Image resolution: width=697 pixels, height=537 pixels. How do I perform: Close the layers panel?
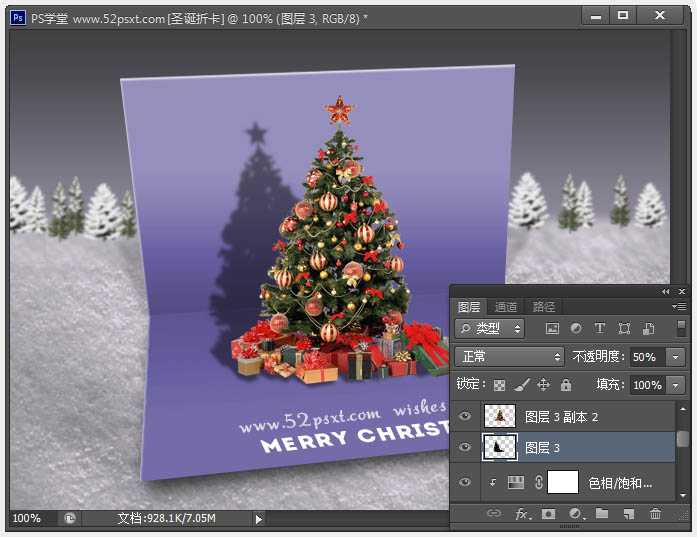click(x=682, y=292)
